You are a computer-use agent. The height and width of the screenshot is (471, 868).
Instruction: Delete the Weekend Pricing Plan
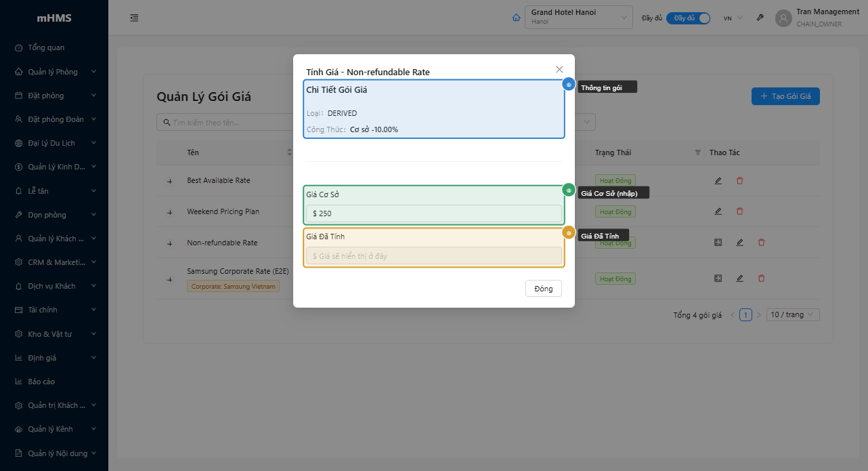tap(739, 211)
